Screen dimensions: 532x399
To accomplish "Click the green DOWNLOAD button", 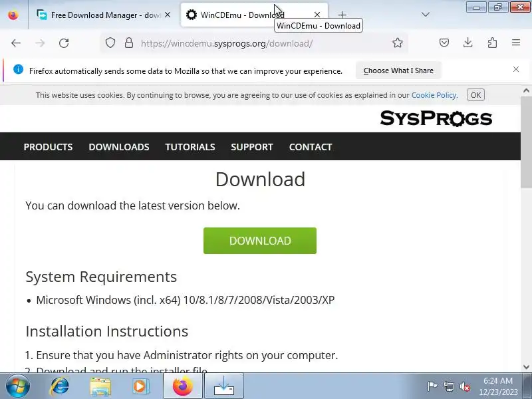I will coord(260,241).
